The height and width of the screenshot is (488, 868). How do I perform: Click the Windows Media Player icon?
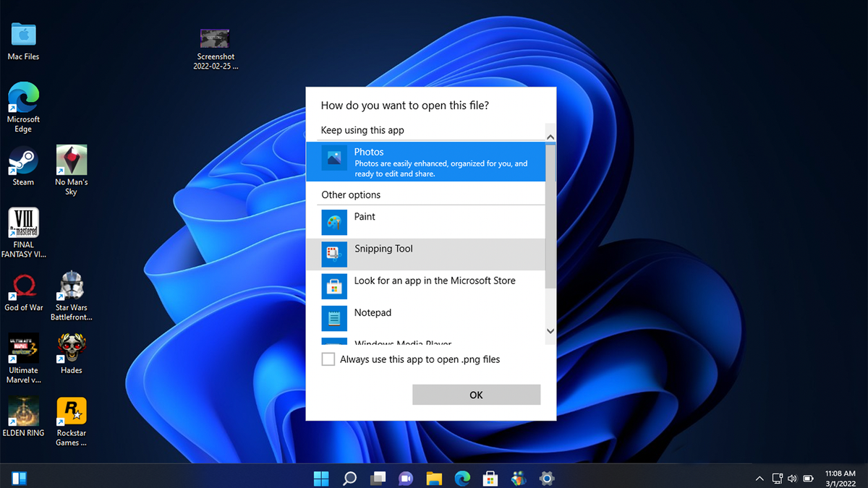(333, 341)
